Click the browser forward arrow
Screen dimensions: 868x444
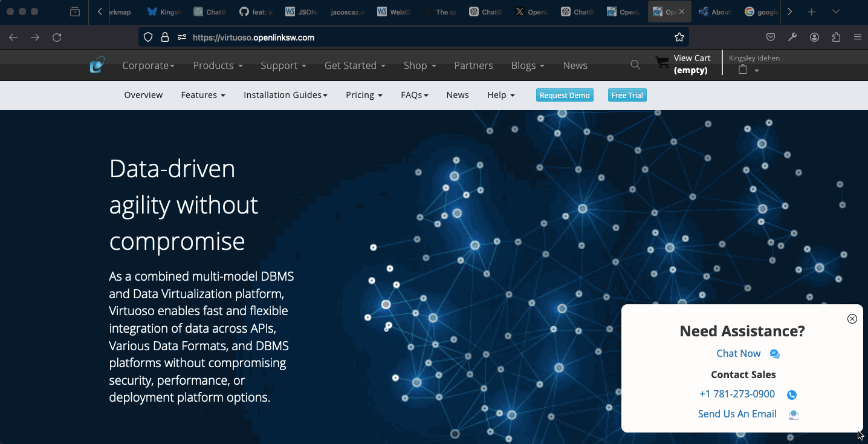point(35,38)
